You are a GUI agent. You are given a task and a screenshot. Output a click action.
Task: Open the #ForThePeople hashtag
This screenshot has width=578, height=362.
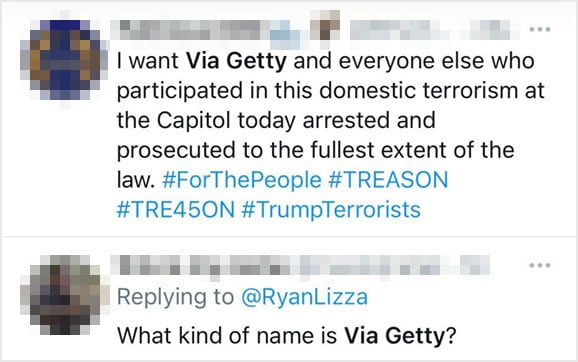coord(242,180)
